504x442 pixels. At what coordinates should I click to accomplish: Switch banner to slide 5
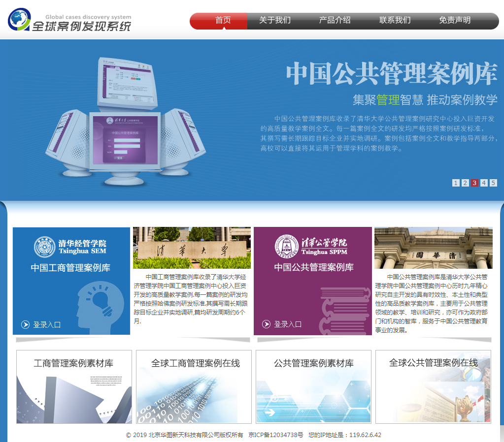point(493,183)
